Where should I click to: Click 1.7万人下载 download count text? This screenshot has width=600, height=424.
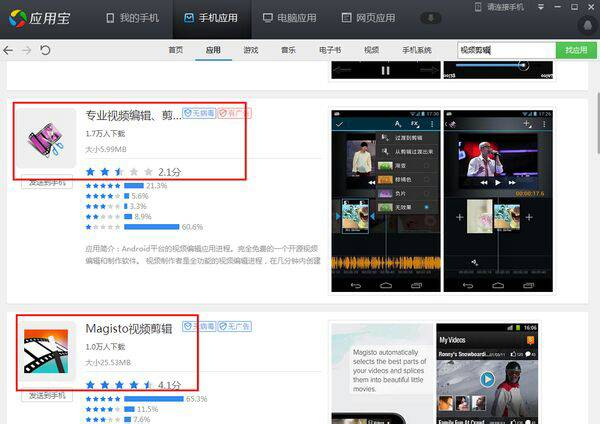(x=105, y=134)
